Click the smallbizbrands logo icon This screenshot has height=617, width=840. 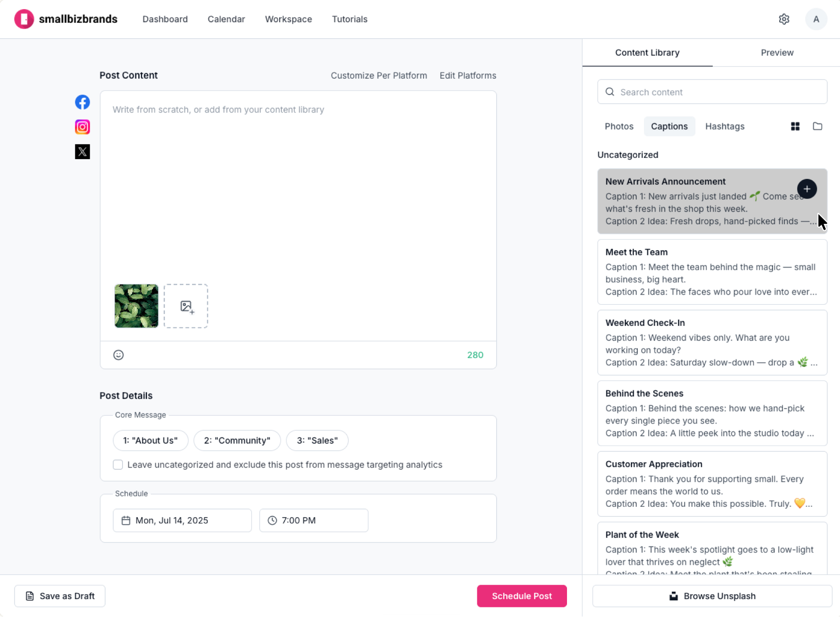(24, 19)
